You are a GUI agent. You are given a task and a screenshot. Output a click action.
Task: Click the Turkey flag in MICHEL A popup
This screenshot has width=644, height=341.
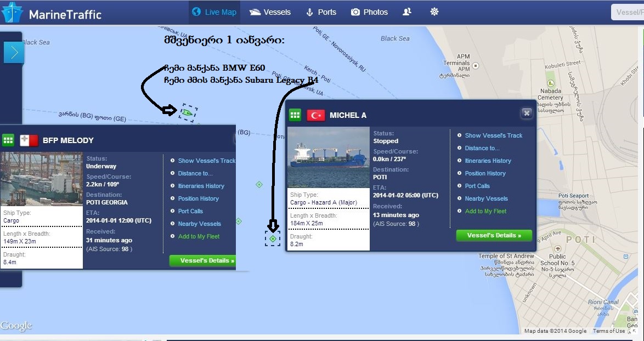[316, 115]
